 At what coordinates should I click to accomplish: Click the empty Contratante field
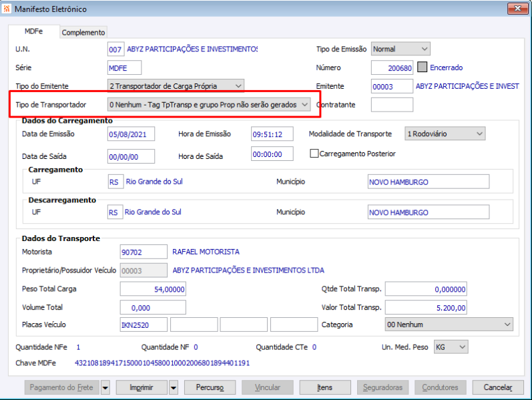pos(392,105)
